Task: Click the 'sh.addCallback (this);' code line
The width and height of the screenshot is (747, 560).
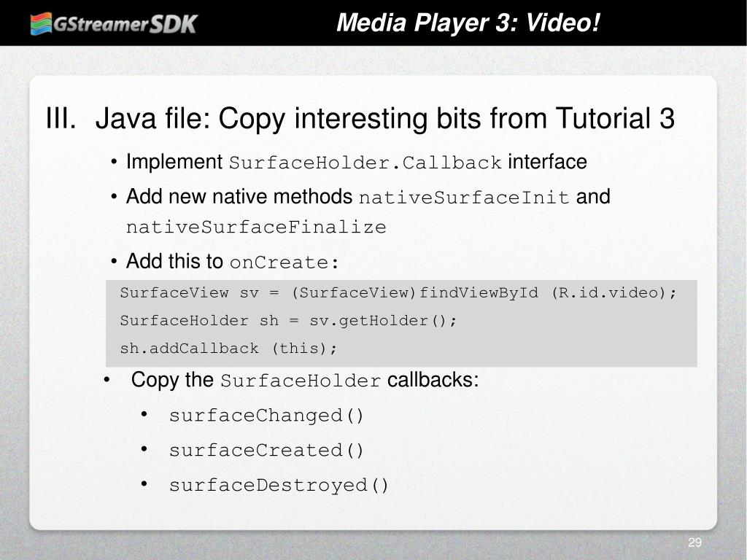Action: (228, 348)
